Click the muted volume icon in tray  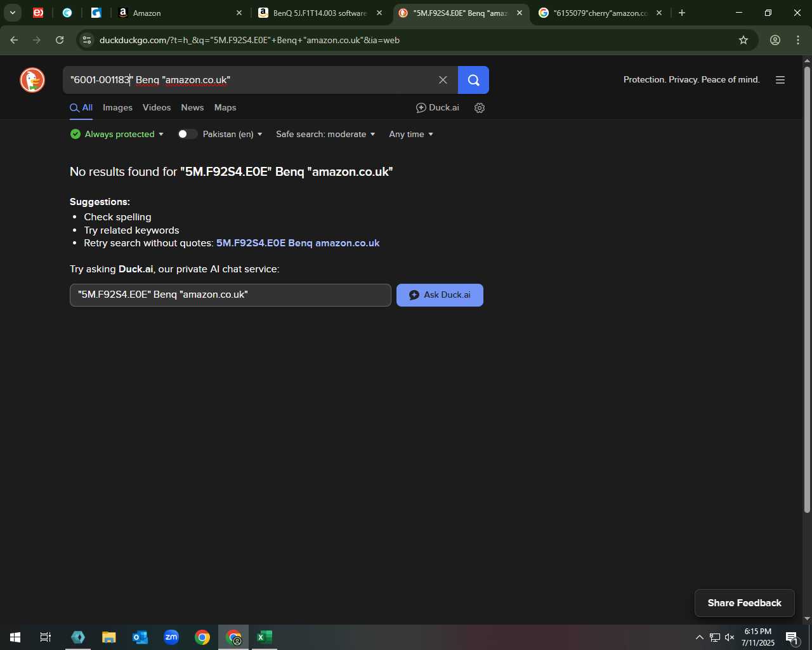point(730,637)
